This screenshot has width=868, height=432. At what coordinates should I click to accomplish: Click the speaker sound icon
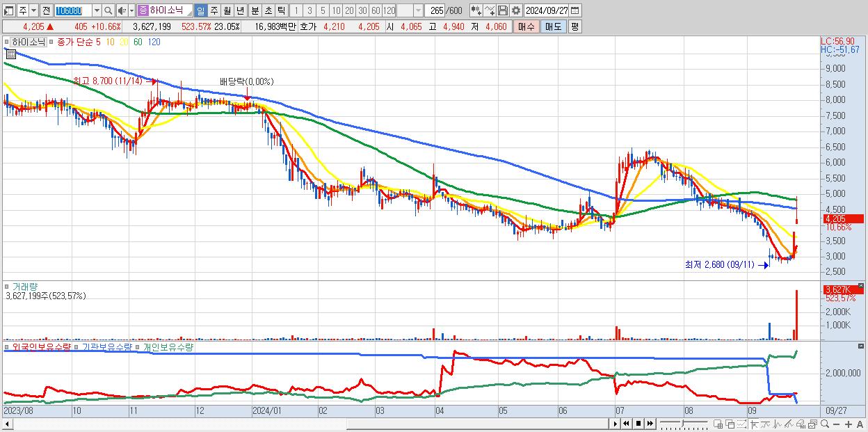(122, 10)
